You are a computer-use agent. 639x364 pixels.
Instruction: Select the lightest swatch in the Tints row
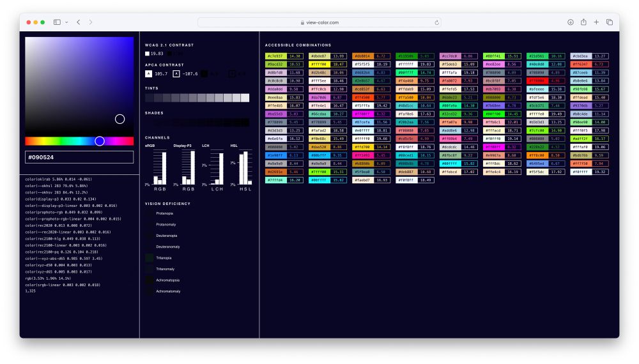coord(245,98)
